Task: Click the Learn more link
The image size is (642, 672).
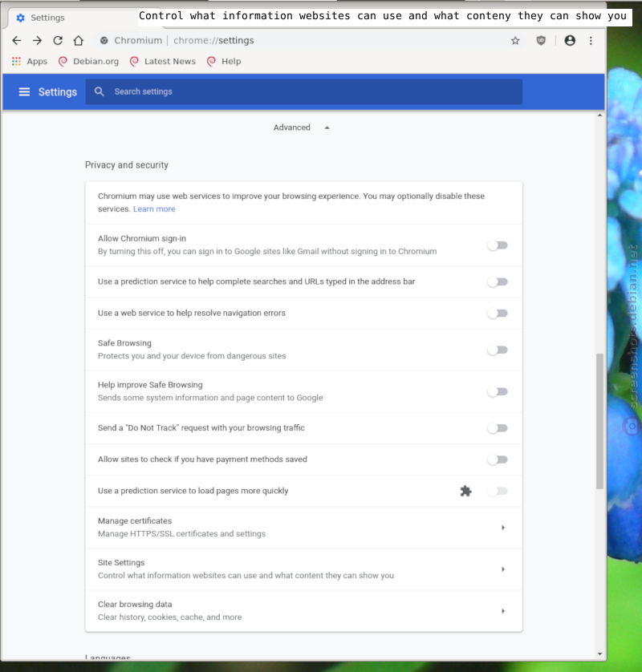Action: click(x=154, y=209)
